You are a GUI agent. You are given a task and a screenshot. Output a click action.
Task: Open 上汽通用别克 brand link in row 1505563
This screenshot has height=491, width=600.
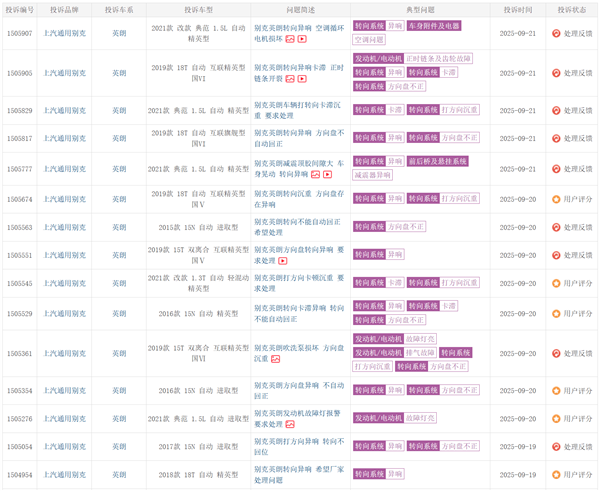65,227
